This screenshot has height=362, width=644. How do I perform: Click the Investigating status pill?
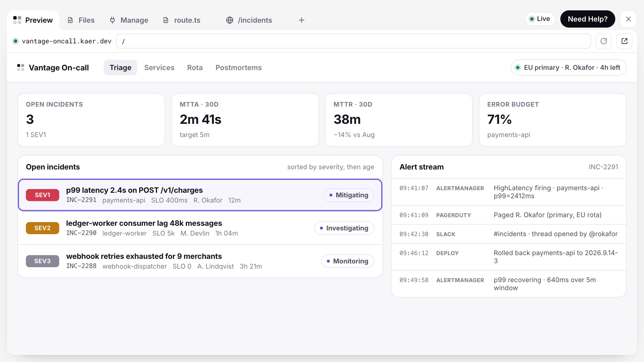point(344,228)
